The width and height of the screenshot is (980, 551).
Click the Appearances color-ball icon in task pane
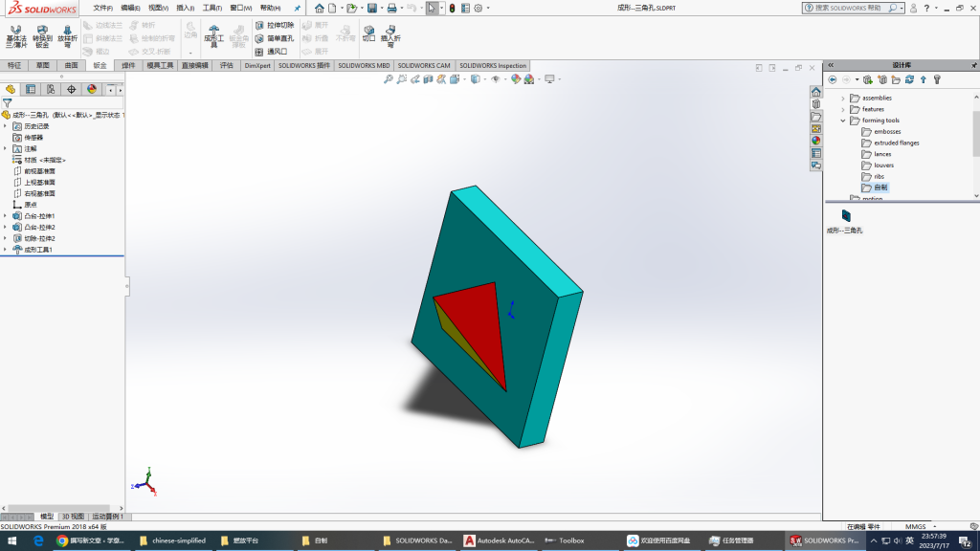point(815,141)
